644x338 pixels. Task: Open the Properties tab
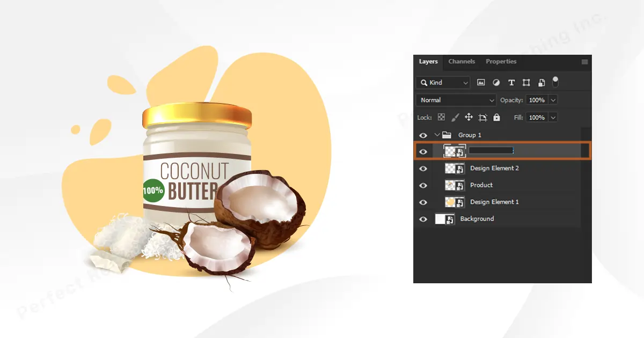[501, 61]
